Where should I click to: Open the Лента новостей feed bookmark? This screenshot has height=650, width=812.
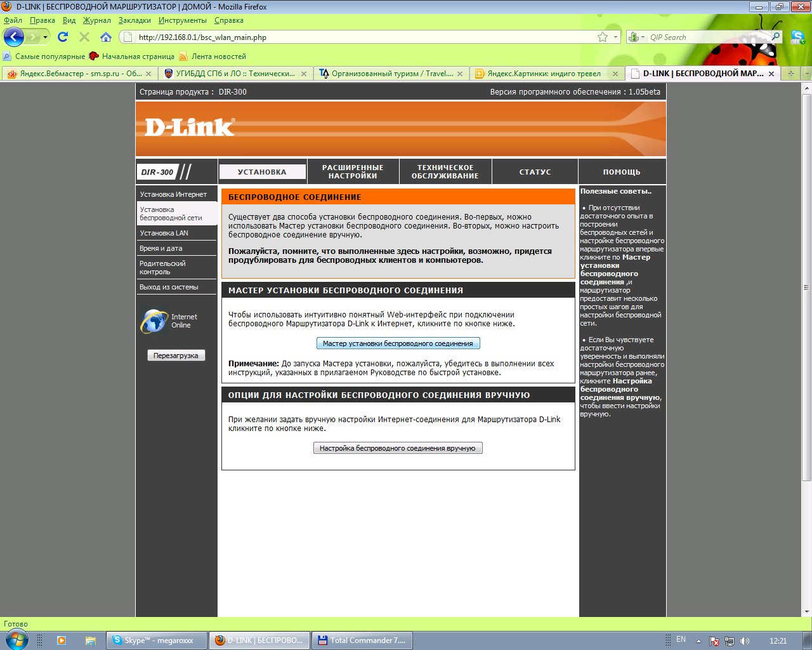tap(213, 56)
